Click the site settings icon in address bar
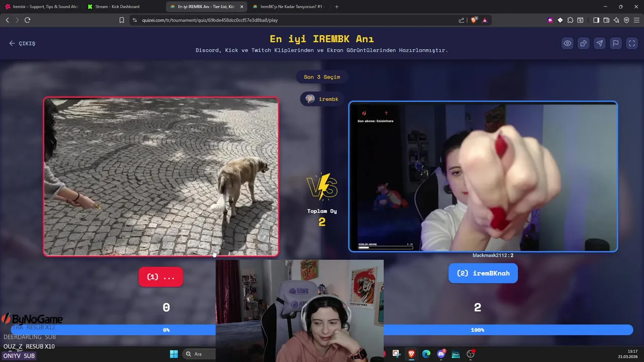Image resolution: width=644 pixels, height=362 pixels. point(134,20)
